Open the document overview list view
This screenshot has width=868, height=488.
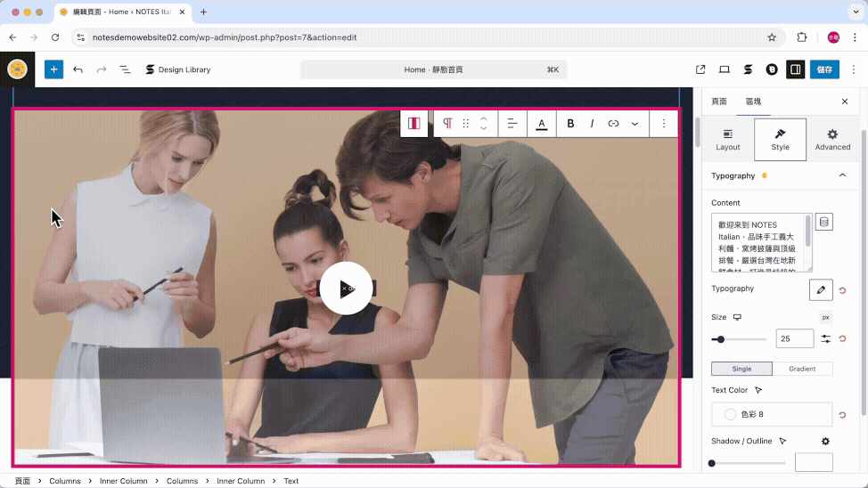[125, 69]
